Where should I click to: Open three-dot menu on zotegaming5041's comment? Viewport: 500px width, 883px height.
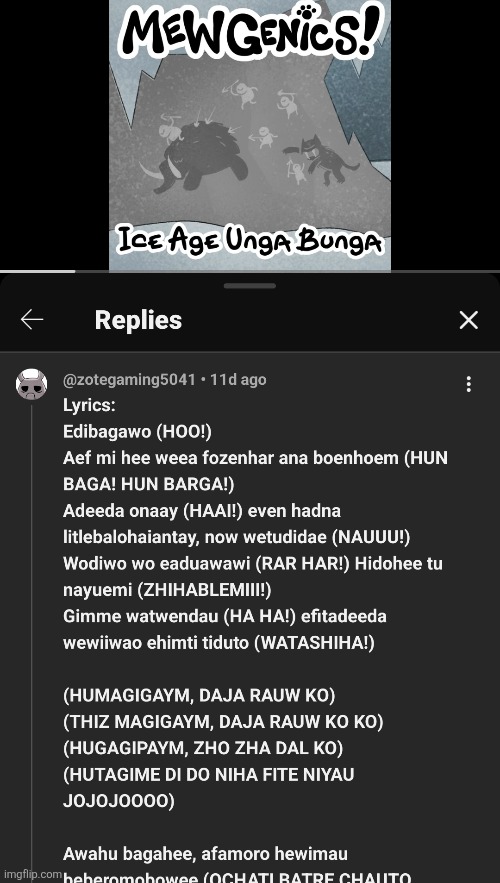pos(468,384)
